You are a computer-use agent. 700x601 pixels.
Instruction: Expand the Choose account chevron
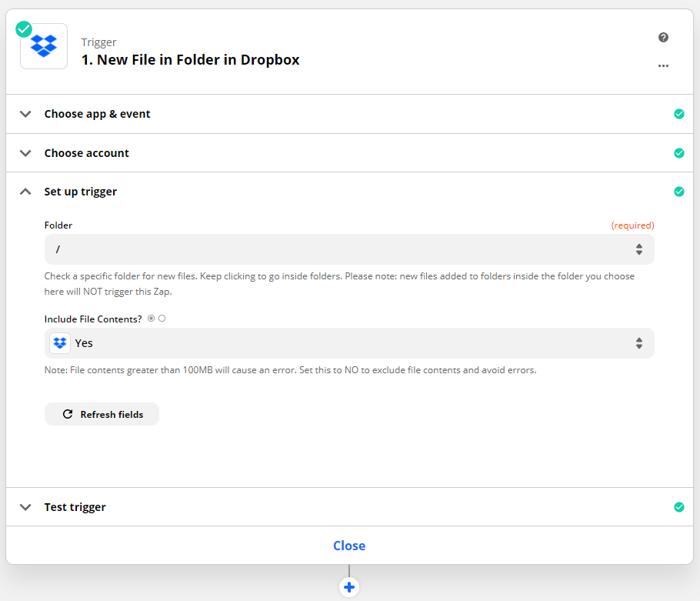pos(26,153)
